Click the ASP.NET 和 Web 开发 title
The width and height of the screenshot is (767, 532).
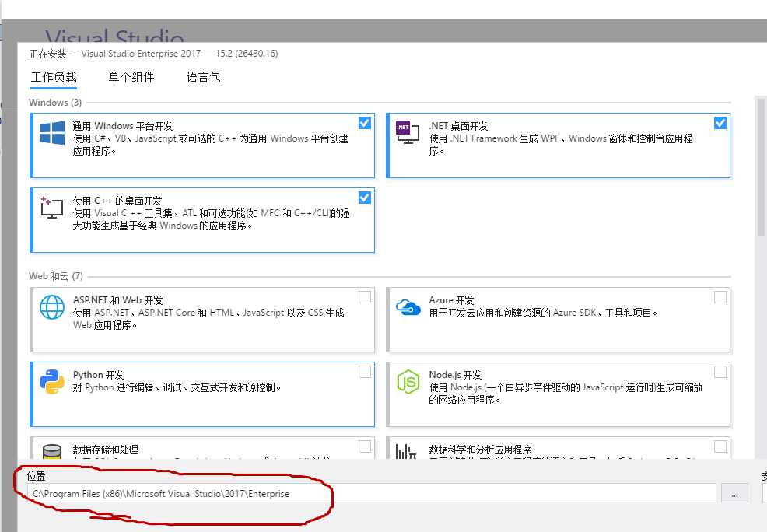tap(118, 300)
